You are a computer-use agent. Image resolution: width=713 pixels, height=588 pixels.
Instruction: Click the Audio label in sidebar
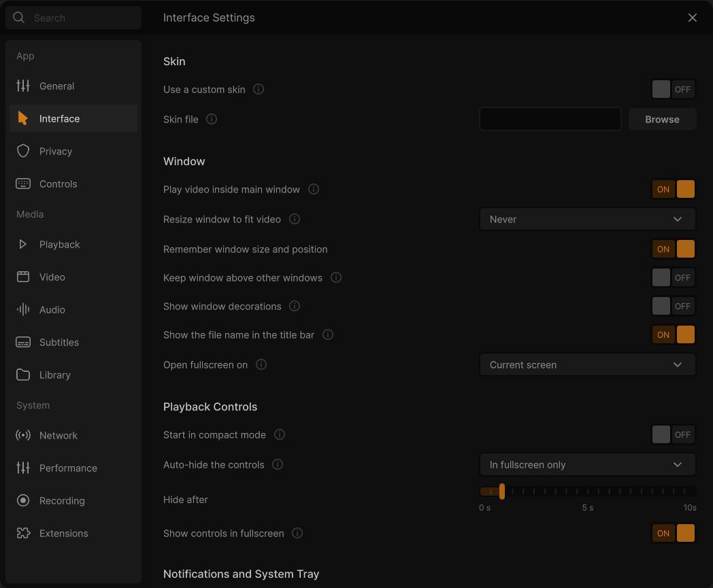click(x=52, y=309)
